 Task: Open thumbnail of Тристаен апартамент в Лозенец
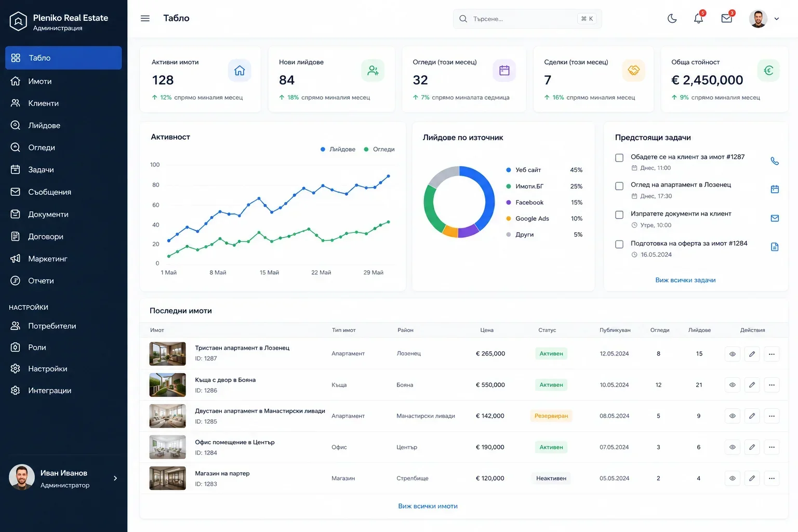pos(167,354)
